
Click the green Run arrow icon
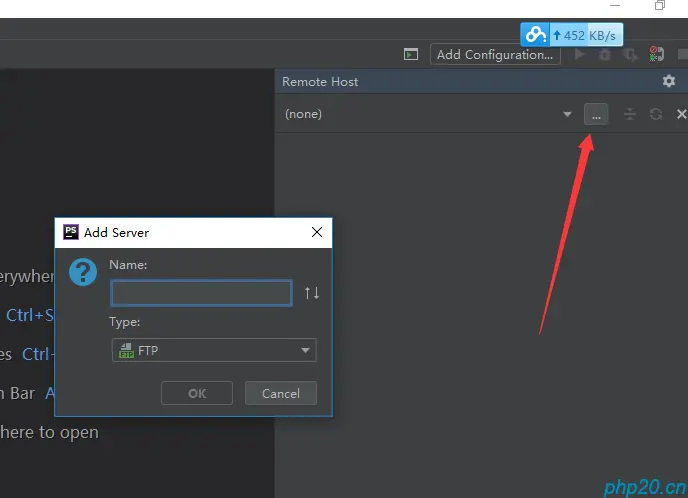[580, 54]
